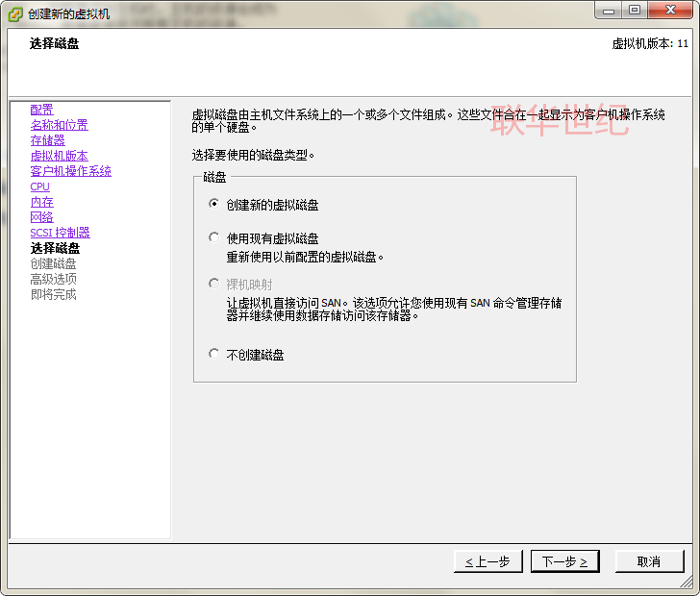
Task: Select 使用现有虚拟磁盘 radio option
Action: point(214,237)
